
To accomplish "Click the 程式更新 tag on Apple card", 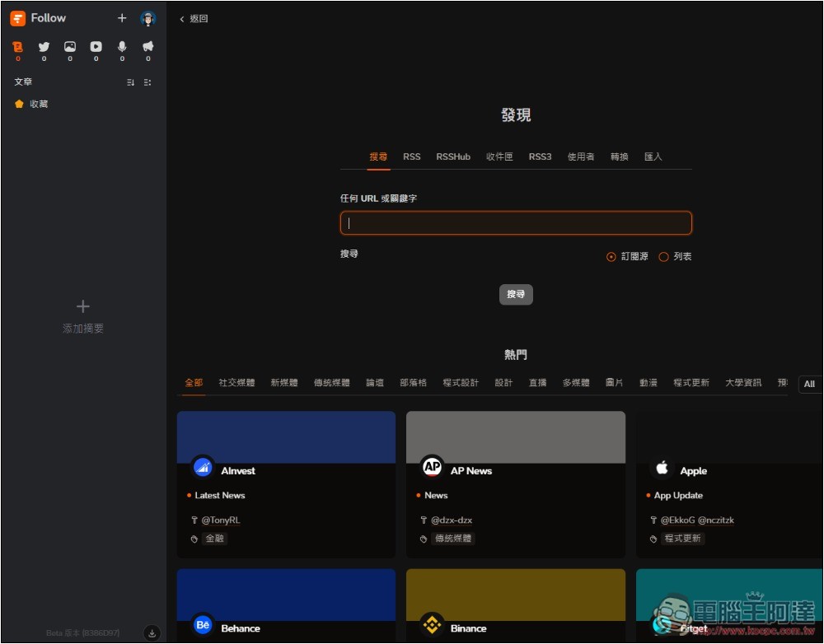I will (x=682, y=539).
